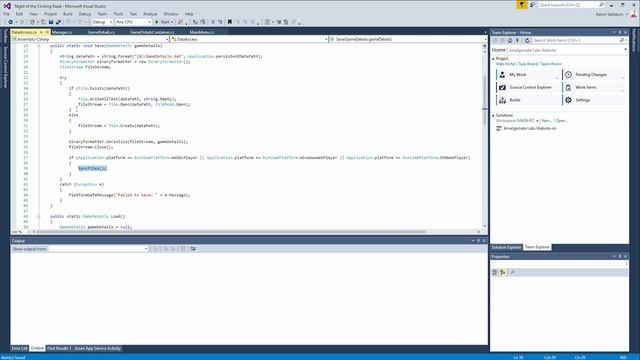Click the Pending Changes clock icon
The image size is (640, 360).
click(568, 75)
